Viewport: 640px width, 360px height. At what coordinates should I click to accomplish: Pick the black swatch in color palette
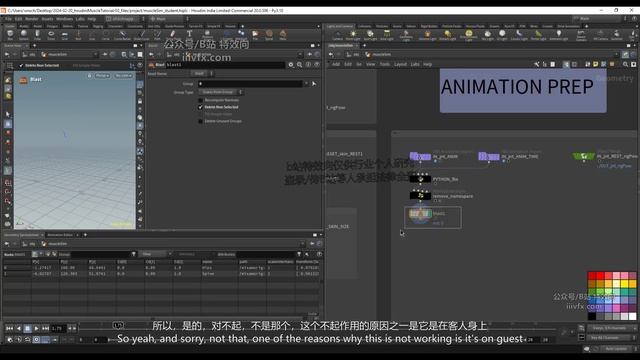pos(592,316)
